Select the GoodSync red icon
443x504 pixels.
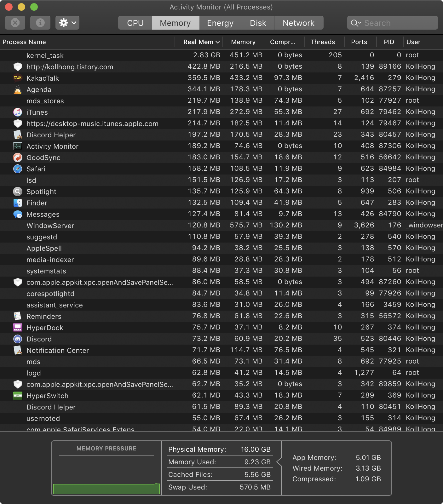point(18,157)
